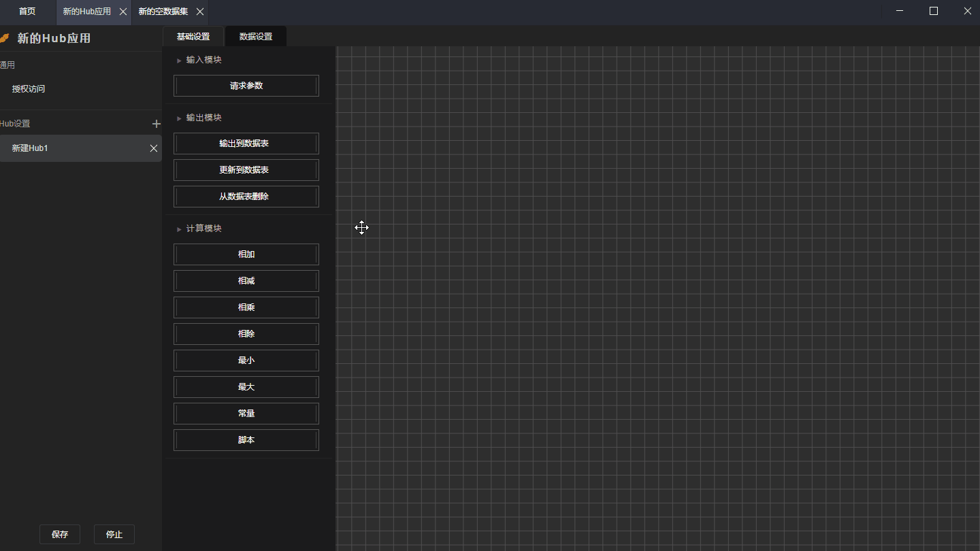Choose the 输出到数据表 module
Screen dimensions: 980x551
click(x=246, y=144)
